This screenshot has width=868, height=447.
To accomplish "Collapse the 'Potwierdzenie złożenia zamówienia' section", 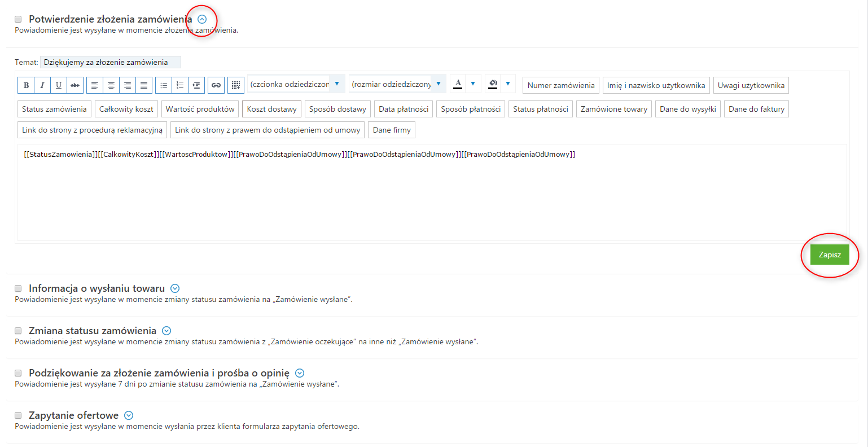I will [x=202, y=19].
